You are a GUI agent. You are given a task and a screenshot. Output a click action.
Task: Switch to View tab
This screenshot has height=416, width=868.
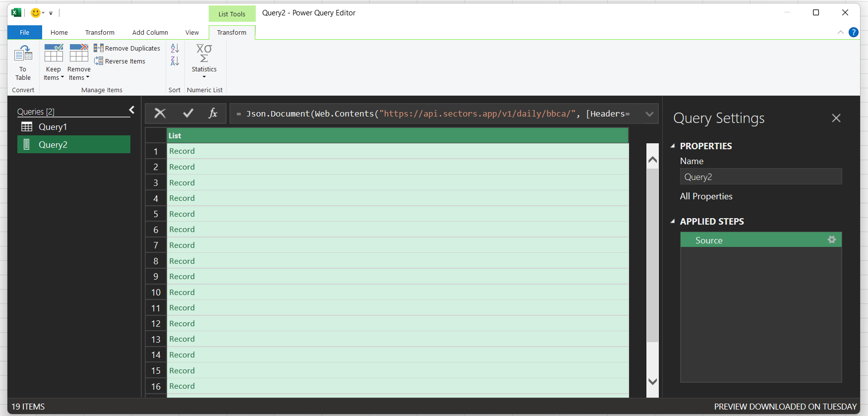point(192,32)
